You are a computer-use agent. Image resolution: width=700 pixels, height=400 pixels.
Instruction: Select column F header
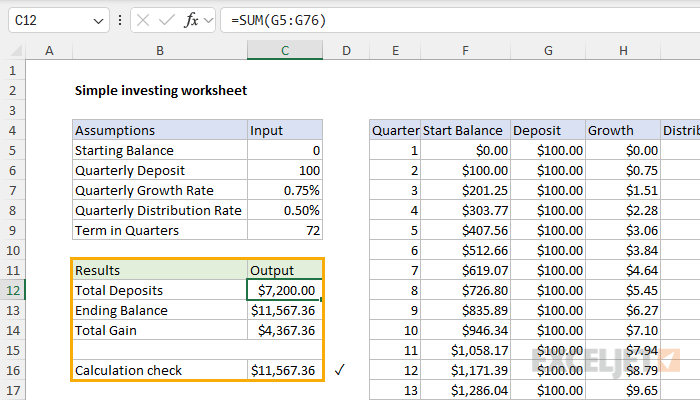pyautogui.click(x=465, y=50)
